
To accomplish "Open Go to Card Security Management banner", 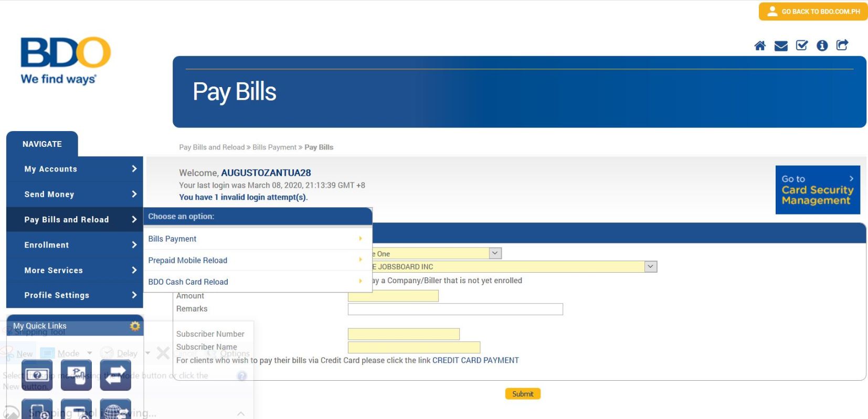I will 818,190.
